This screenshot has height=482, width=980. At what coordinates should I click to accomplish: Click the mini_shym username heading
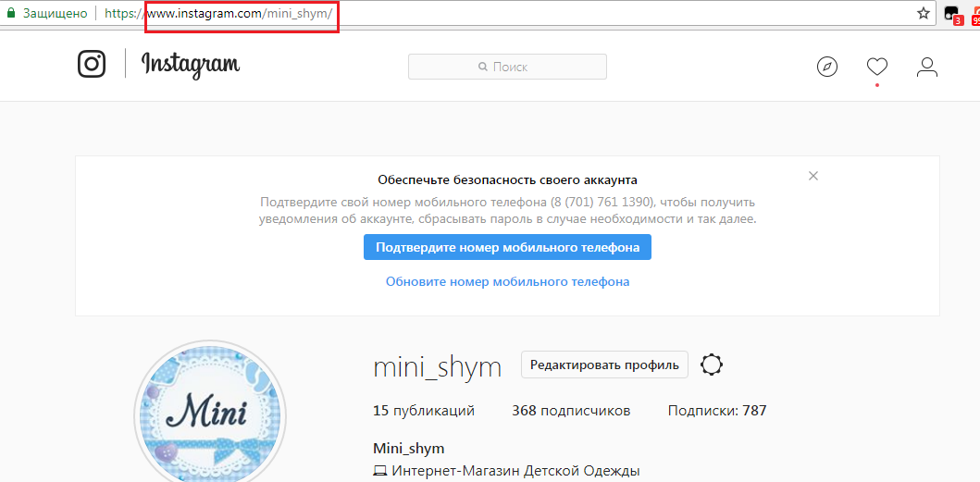coord(438,367)
